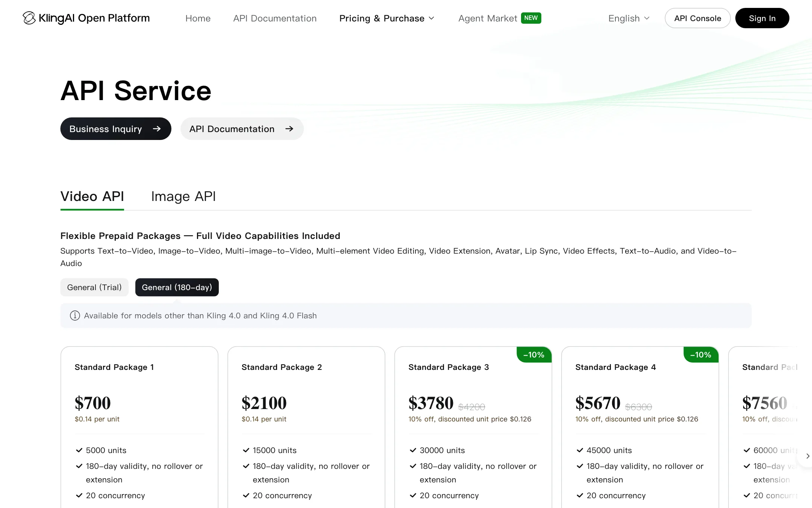Open the Standard Package 2 card title
This screenshot has height=508, width=812.
282,367
